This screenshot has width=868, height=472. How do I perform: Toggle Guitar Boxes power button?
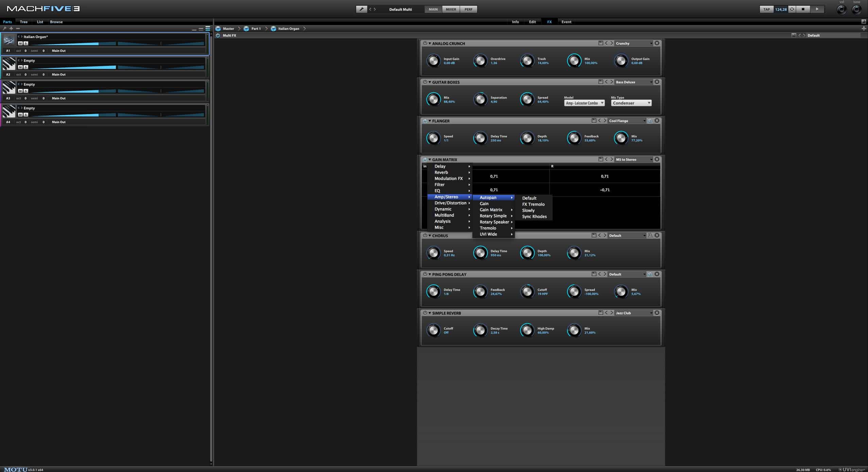tap(425, 82)
